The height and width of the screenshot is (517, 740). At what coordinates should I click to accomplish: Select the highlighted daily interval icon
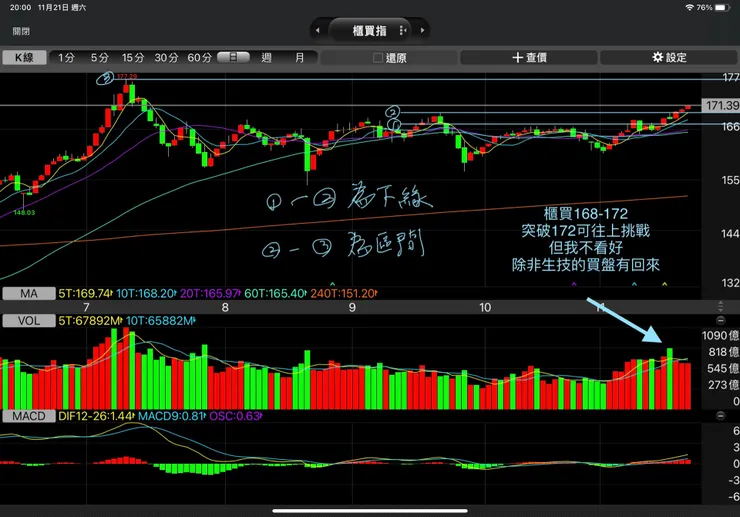tap(233, 57)
